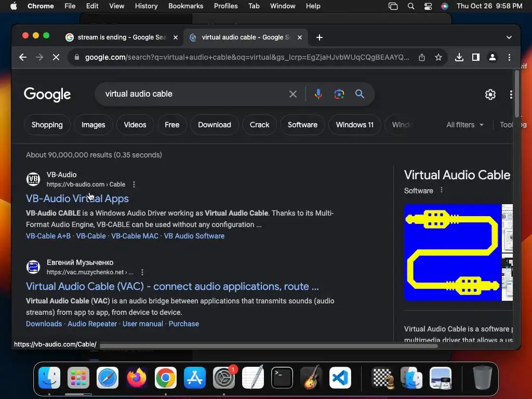Open System Settings from the Dock
The height and width of the screenshot is (399, 532).
(224, 377)
